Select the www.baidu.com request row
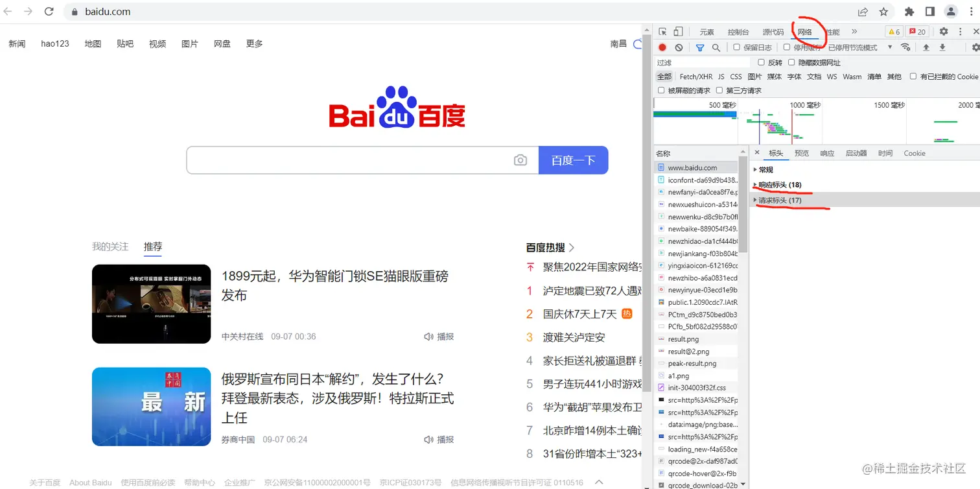This screenshot has height=489, width=980. [x=697, y=167]
